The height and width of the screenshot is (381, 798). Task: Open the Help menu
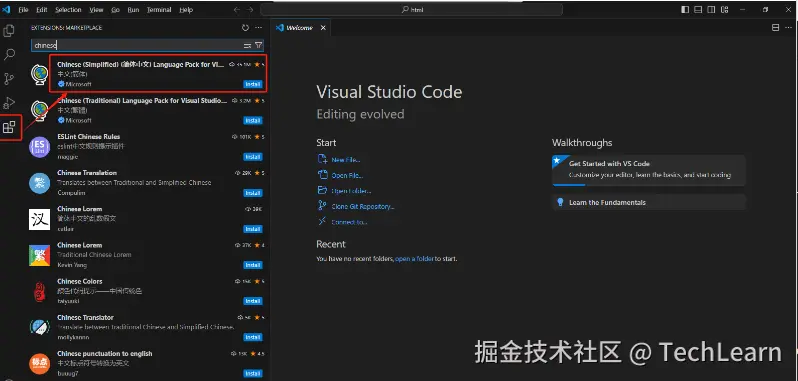coord(186,10)
